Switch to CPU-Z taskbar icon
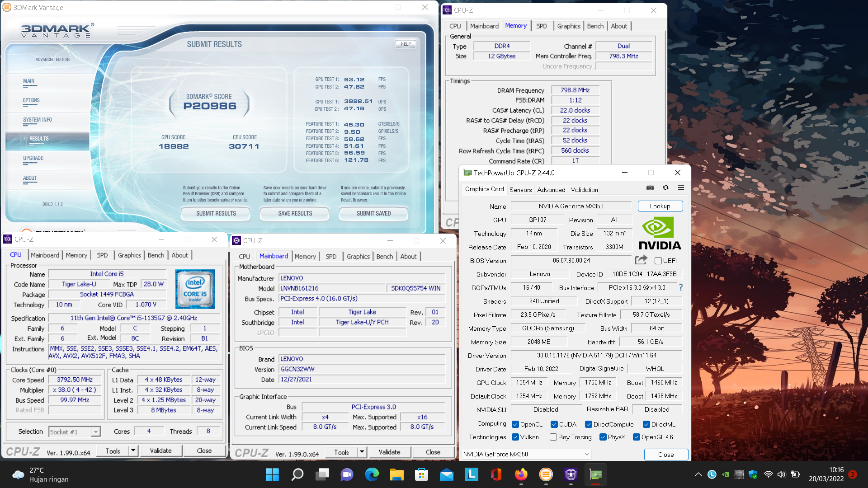The width and height of the screenshot is (868, 488). pos(571,474)
